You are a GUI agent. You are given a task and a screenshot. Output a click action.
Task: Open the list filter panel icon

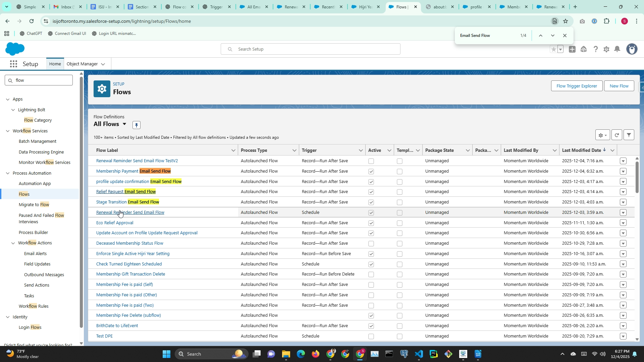[629, 135]
